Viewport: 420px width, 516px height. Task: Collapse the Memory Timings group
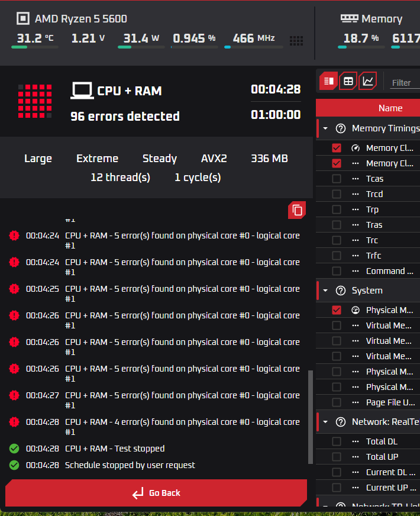325,128
